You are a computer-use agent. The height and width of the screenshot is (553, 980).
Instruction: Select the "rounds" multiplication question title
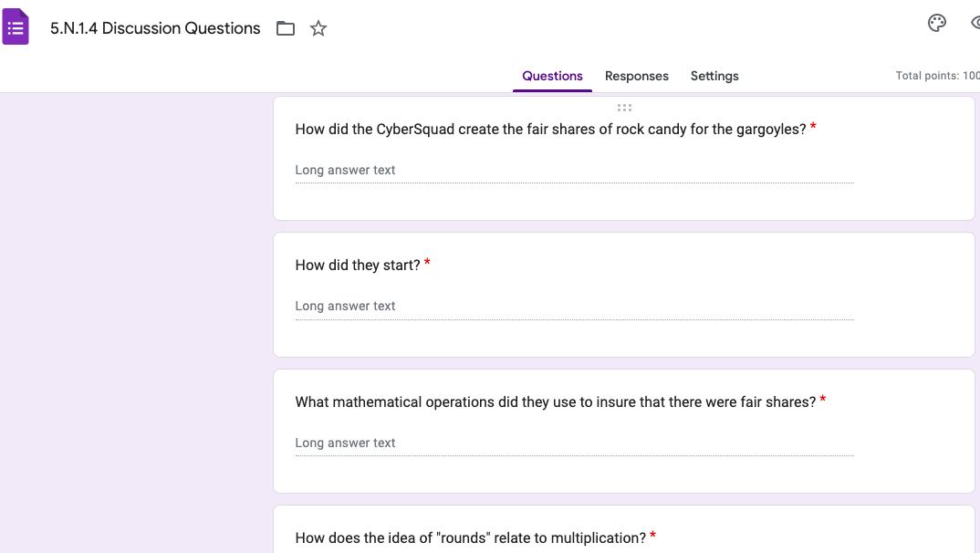tap(470, 537)
